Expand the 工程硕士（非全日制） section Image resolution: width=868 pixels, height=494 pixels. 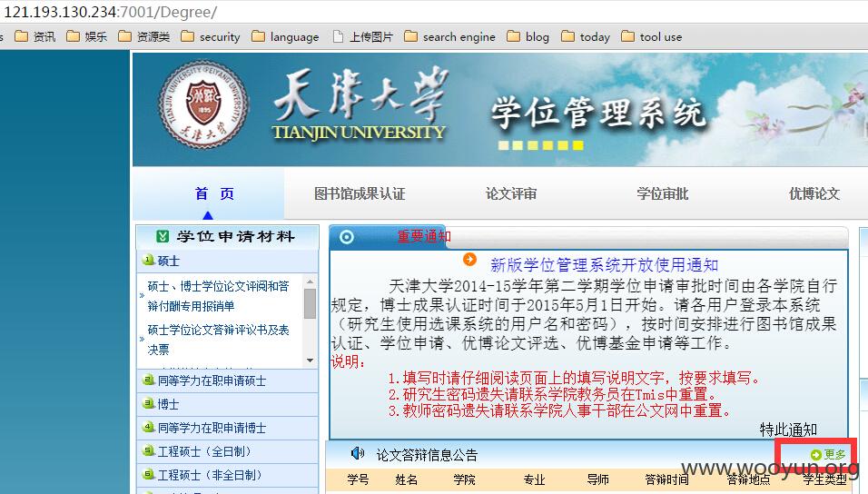tap(228, 475)
